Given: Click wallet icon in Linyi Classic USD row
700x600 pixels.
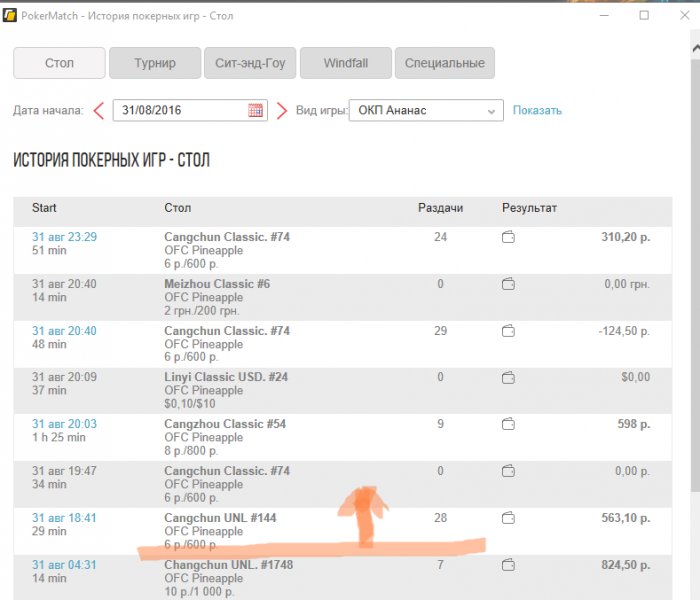Looking at the screenshot, I should (x=508, y=378).
